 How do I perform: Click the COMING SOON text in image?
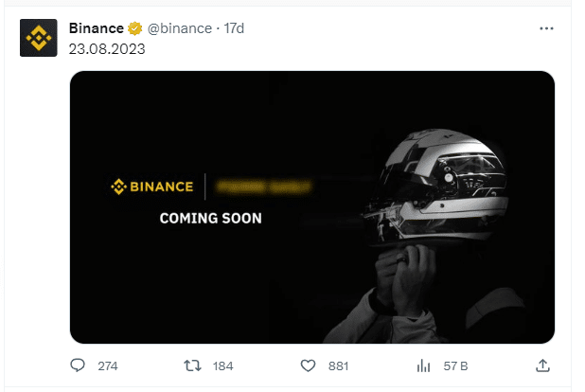tap(210, 218)
